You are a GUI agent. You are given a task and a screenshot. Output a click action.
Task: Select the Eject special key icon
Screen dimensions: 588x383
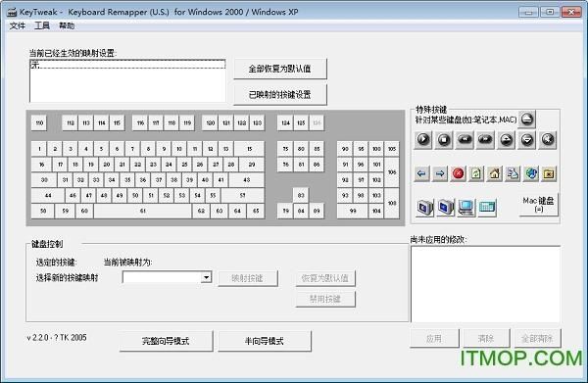point(527,120)
